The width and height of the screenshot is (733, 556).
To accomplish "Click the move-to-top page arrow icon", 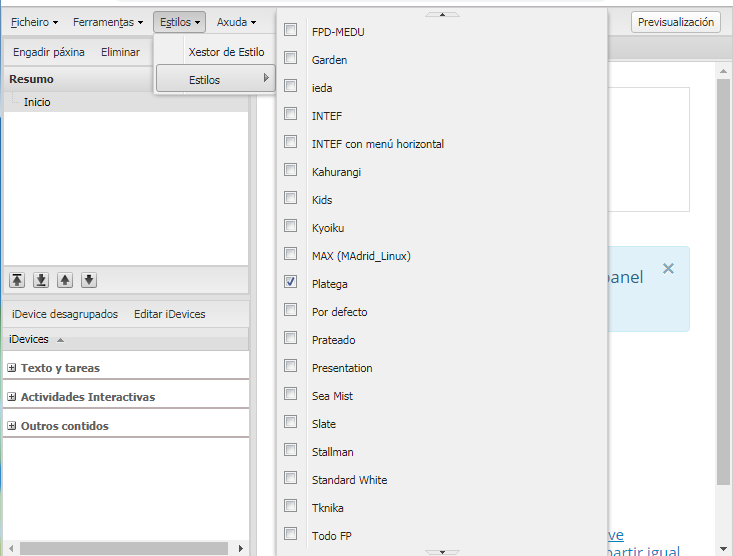I will (x=17, y=280).
